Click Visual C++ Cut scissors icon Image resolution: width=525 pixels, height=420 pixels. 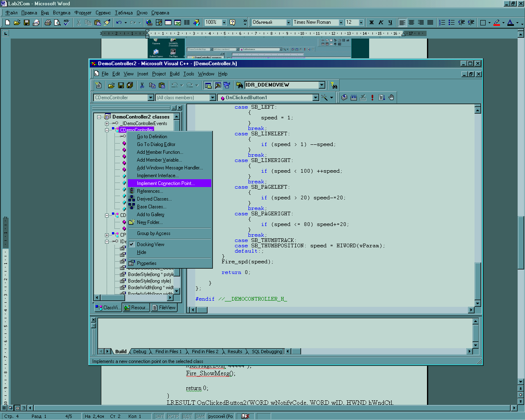[x=142, y=85]
